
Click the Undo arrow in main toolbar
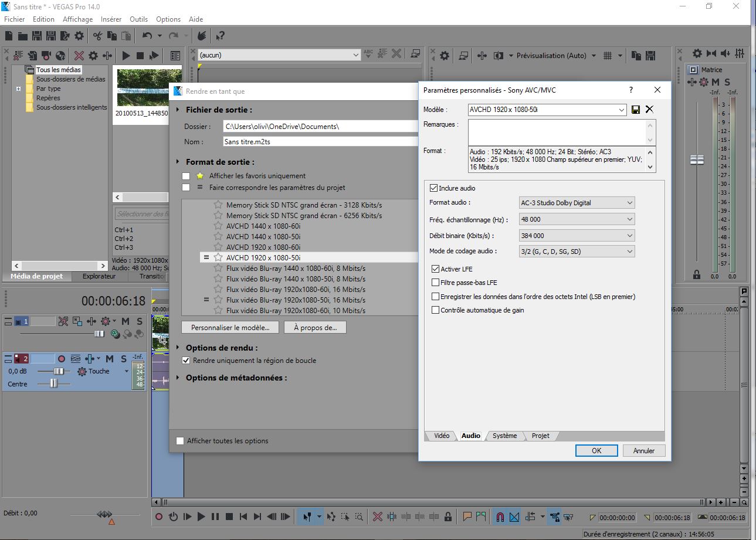coord(147,36)
